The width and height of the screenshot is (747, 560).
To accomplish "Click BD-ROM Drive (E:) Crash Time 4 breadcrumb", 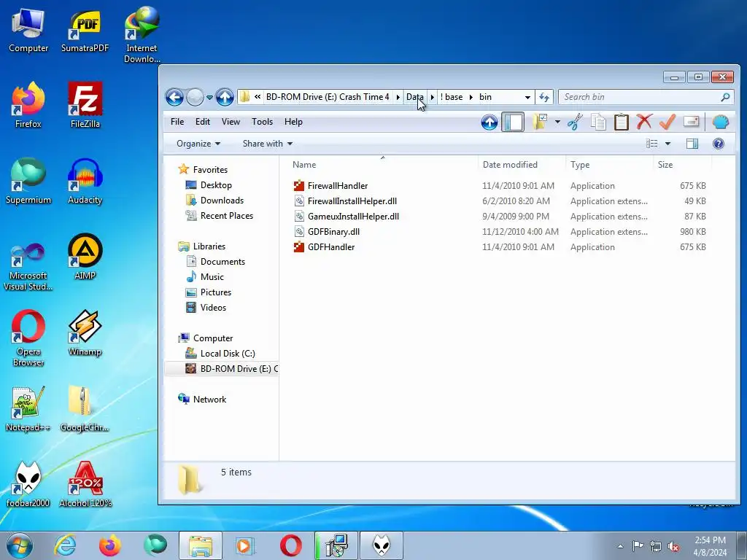I will pos(328,97).
